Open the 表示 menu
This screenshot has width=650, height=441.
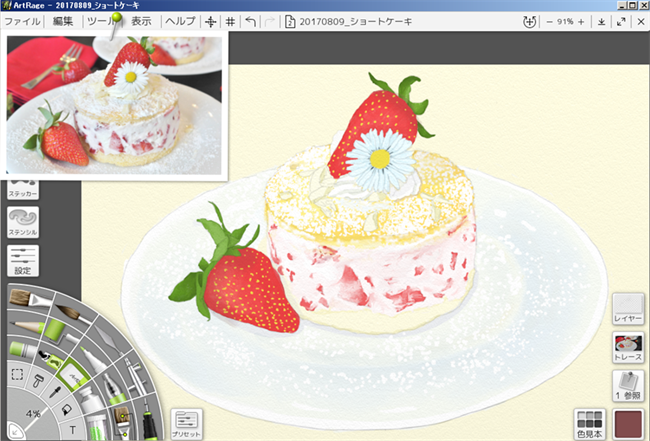click(x=141, y=21)
